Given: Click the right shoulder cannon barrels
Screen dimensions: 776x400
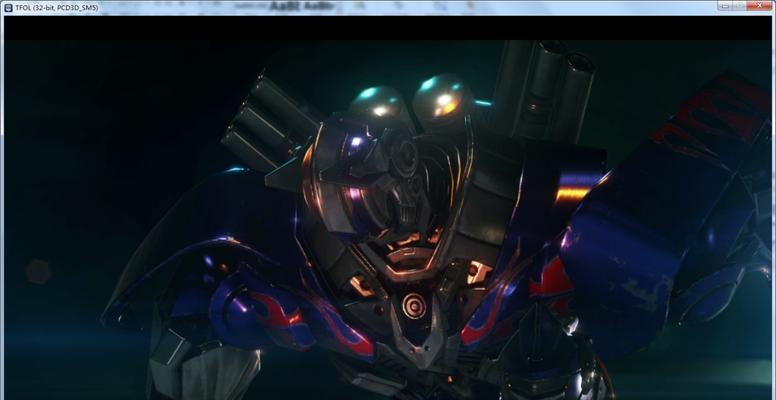Looking at the screenshot, I should (545, 88).
